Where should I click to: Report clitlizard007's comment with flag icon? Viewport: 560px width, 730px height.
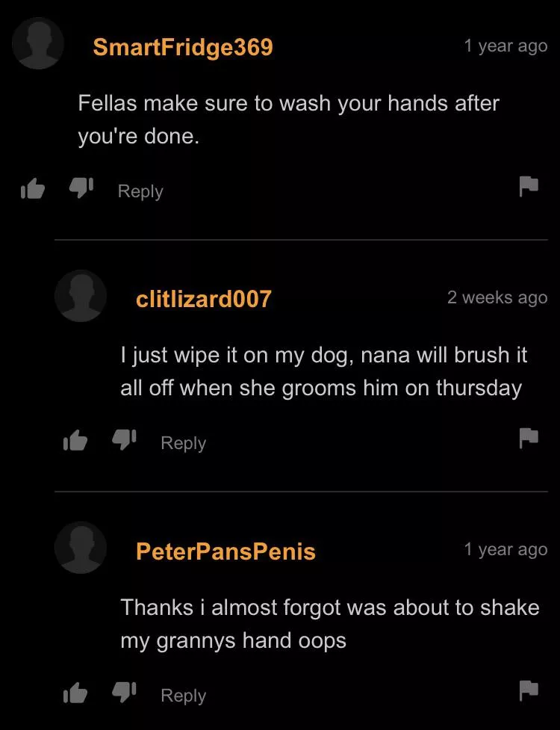coord(529,439)
